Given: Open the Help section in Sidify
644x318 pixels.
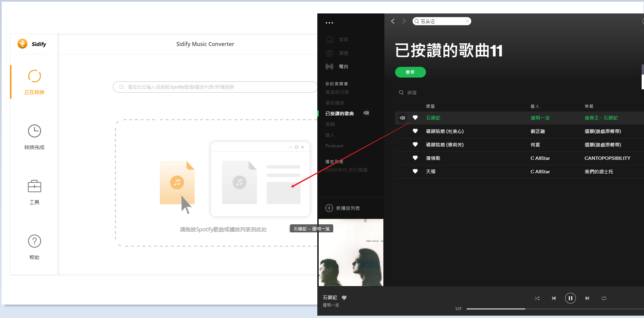Looking at the screenshot, I should coord(34,247).
